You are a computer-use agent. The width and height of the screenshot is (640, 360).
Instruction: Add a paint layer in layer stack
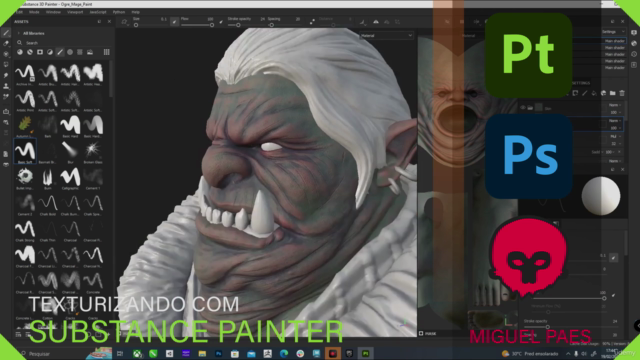[584, 93]
